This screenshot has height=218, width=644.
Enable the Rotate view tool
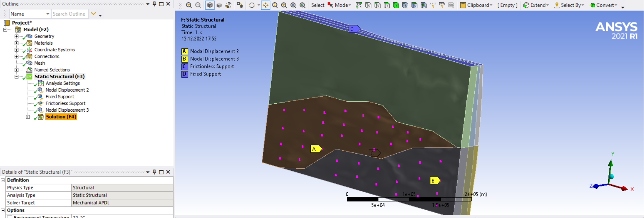click(252, 5)
